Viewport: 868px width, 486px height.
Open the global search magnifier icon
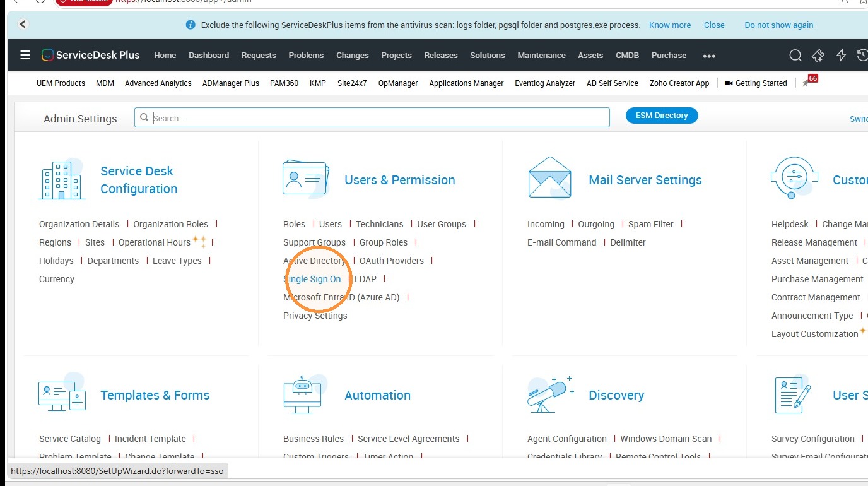(x=795, y=56)
